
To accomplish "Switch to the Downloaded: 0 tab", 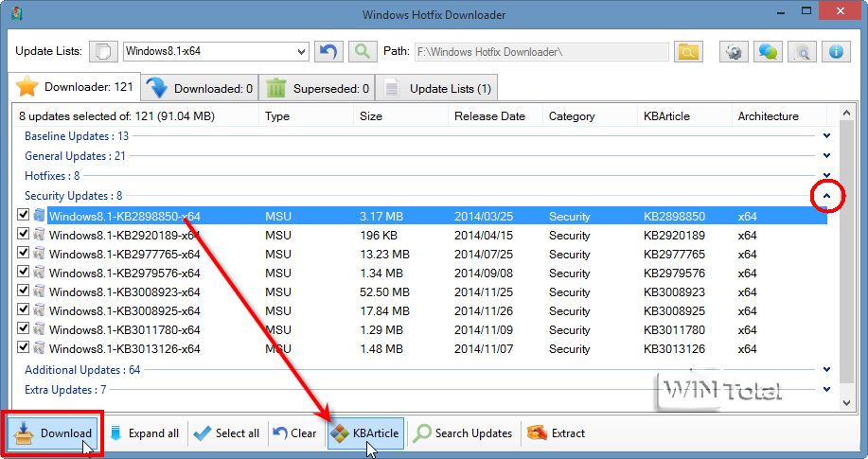I will pyautogui.click(x=200, y=89).
